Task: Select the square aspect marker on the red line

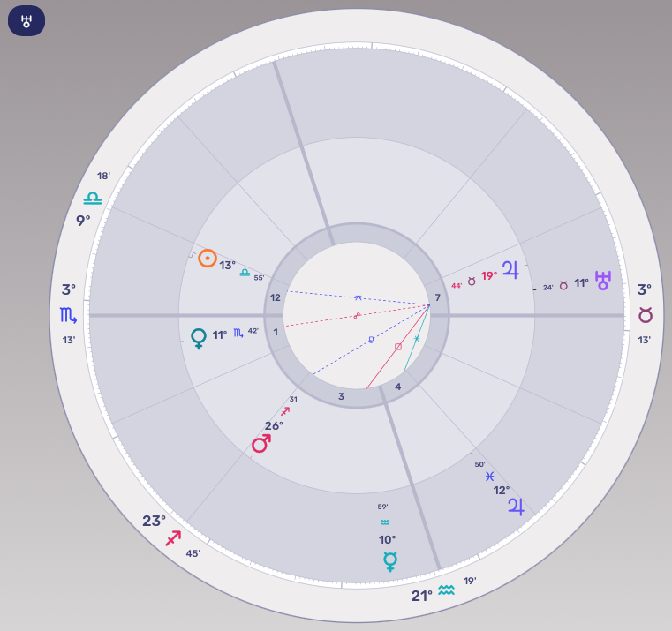Action: (398, 346)
